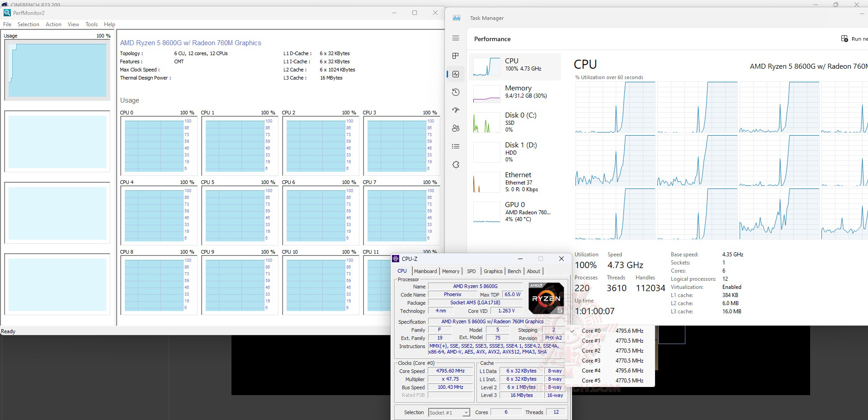Click the Task Manager title bar app icon
This screenshot has height=420, width=868.
point(457,18)
